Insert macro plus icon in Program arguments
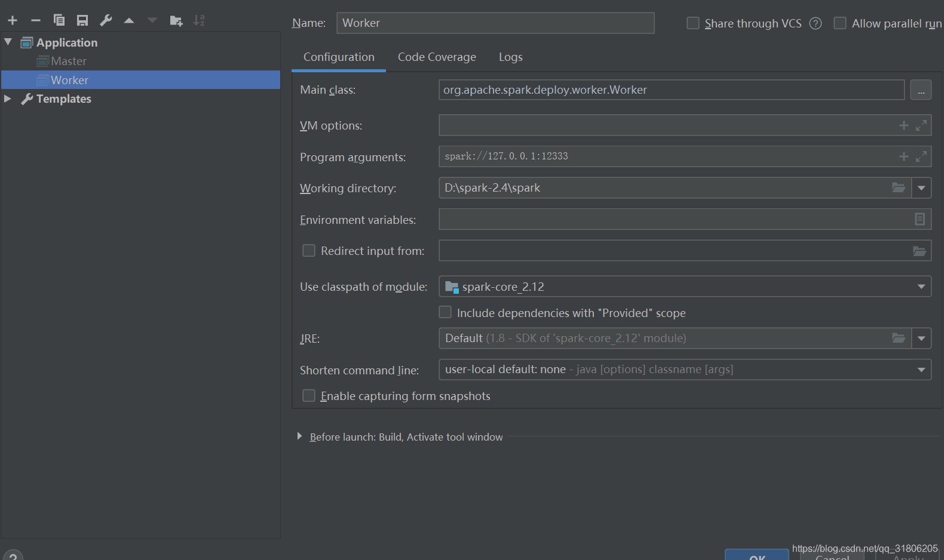This screenshot has height=560, width=944. coord(904,156)
